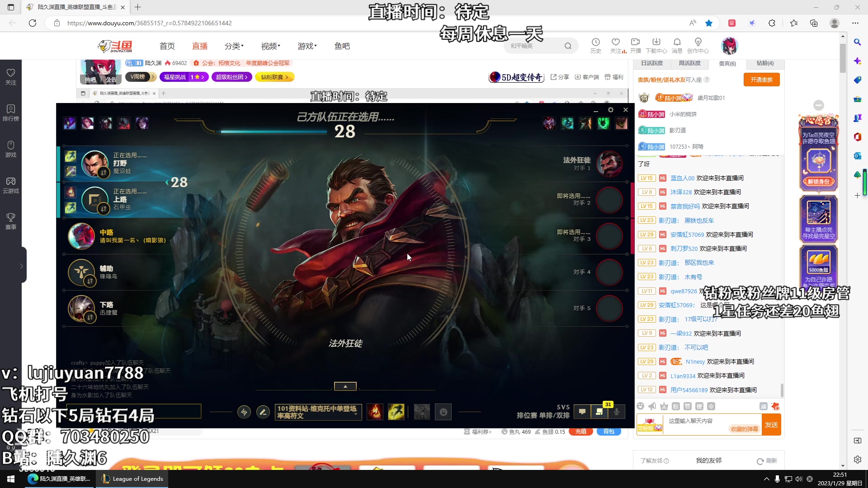Click the 分享 share link

tap(560, 77)
